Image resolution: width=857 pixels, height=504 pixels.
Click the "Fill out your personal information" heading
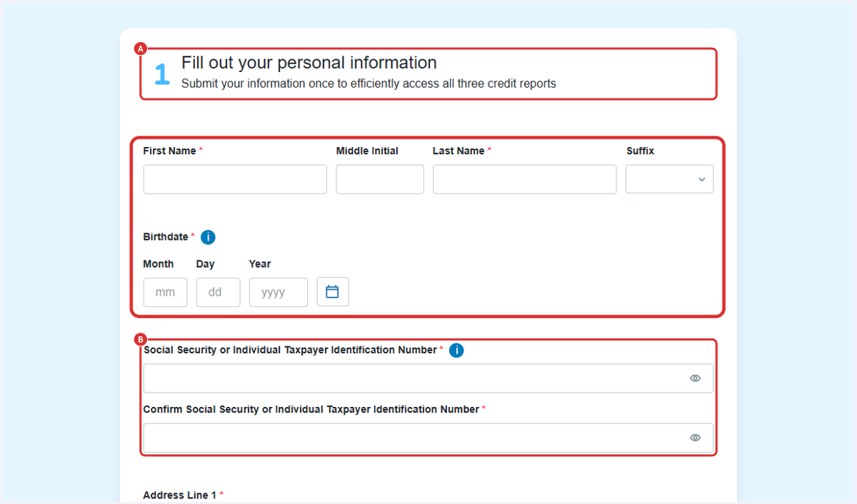tap(309, 63)
